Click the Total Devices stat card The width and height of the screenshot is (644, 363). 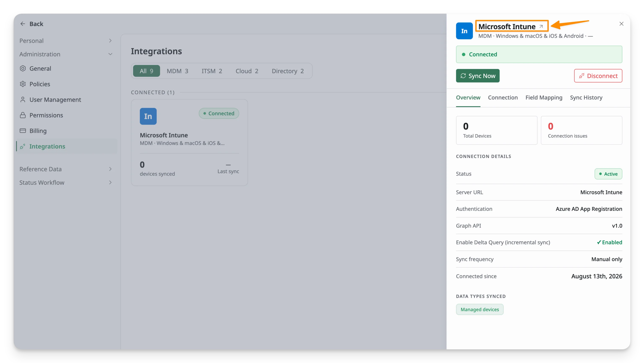pyautogui.click(x=496, y=130)
